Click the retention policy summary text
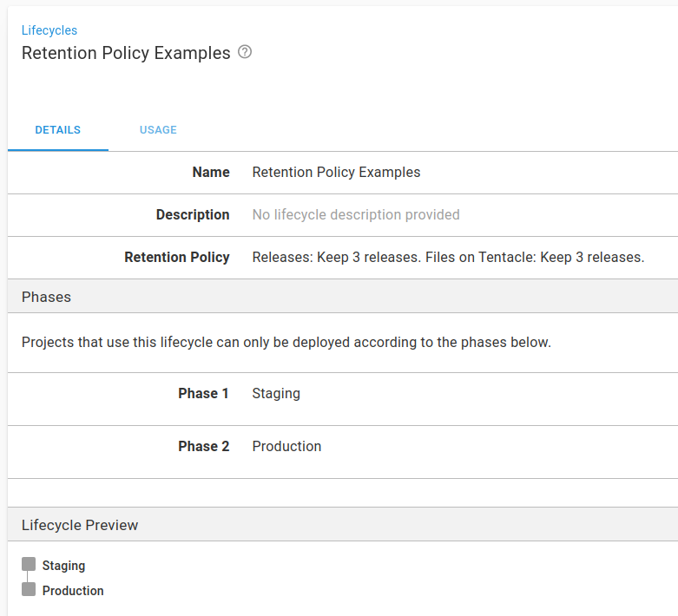 coord(449,257)
